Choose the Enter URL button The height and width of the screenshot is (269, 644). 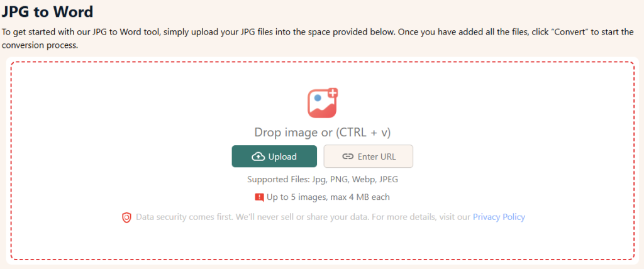pyautogui.click(x=369, y=156)
